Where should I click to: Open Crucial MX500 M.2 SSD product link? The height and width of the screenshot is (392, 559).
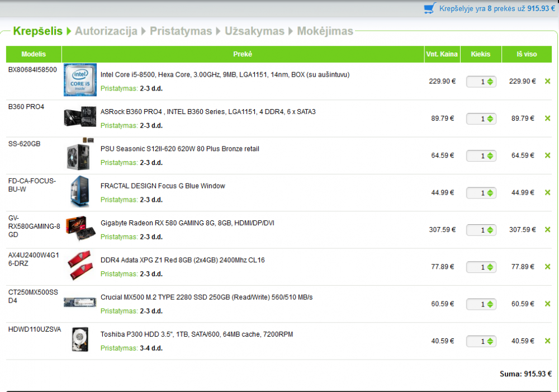pos(206,297)
